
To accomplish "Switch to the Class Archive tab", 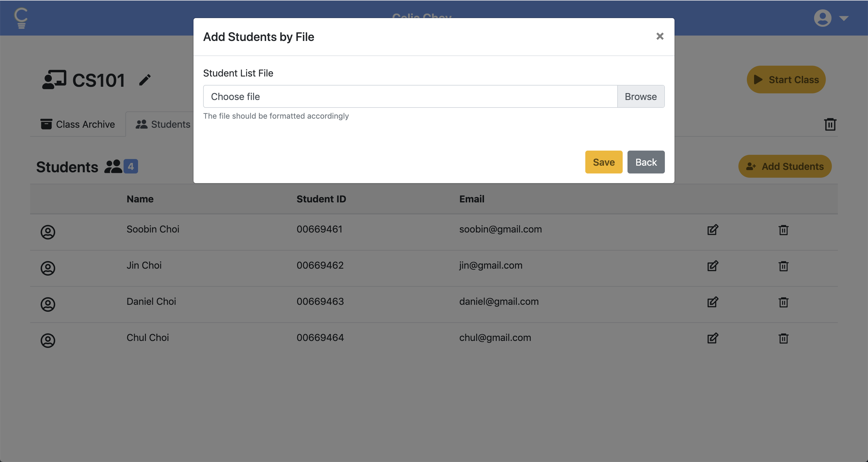I will click(x=78, y=124).
